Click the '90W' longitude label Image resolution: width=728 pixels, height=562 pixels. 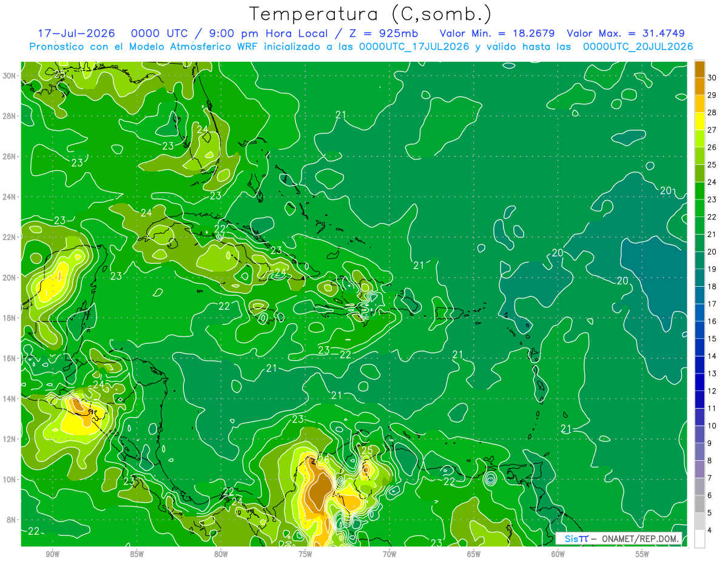pos(52,554)
